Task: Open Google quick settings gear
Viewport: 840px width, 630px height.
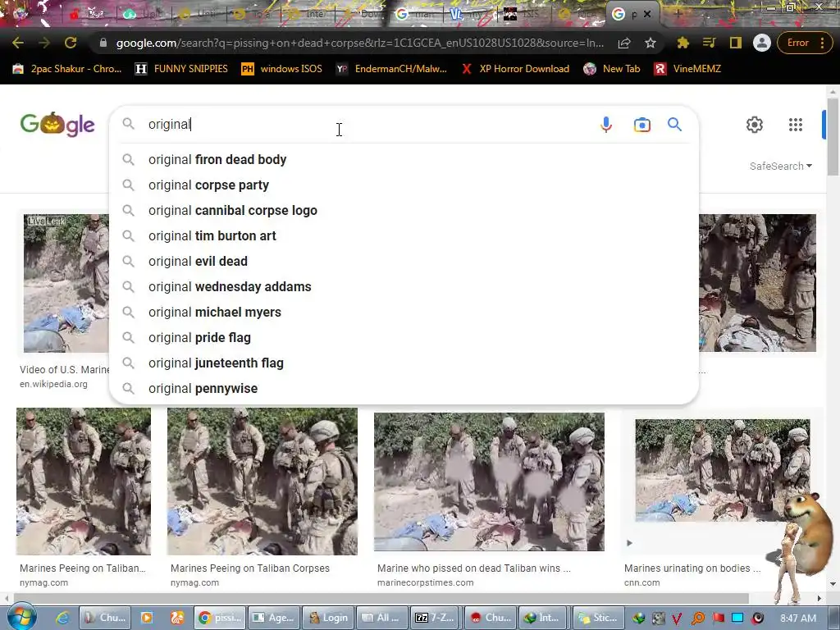Action: 755,125
